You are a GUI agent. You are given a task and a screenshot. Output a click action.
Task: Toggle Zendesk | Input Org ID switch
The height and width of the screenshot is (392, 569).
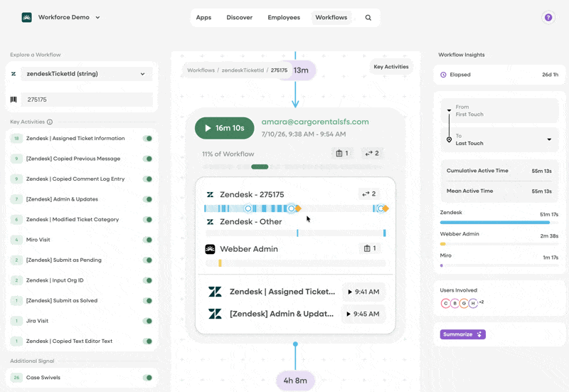(x=147, y=280)
